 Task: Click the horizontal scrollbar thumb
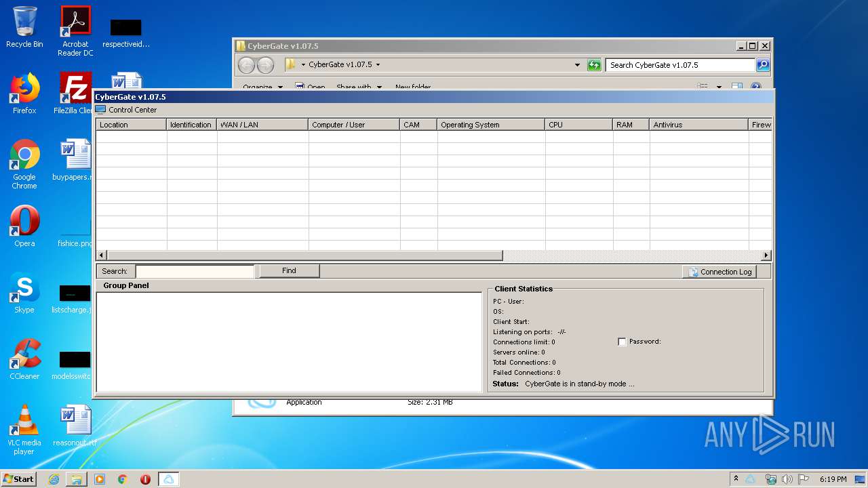304,256
